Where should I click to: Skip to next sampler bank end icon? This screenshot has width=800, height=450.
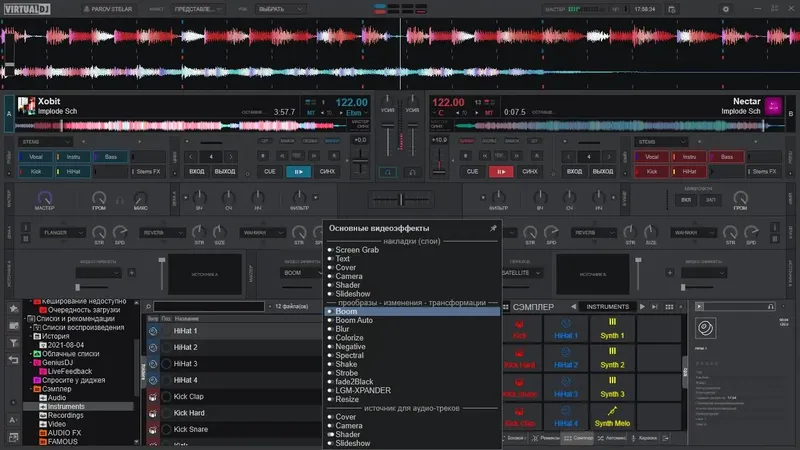(655, 307)
